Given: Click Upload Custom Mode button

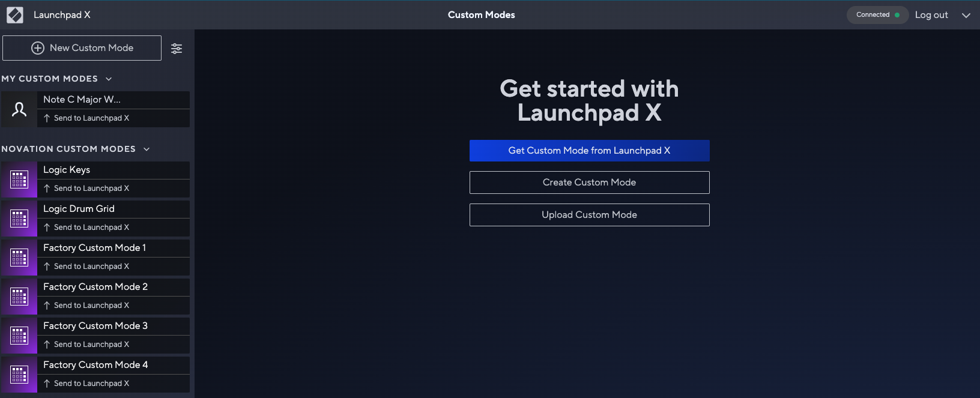Looking at the screenshot, I should click(589, 215).
